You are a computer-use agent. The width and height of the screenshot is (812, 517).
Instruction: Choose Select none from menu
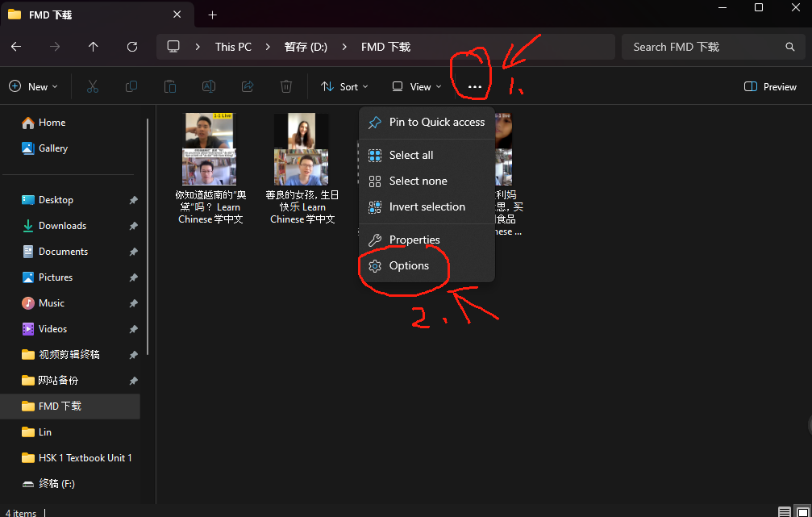click(x=427, y=181)
